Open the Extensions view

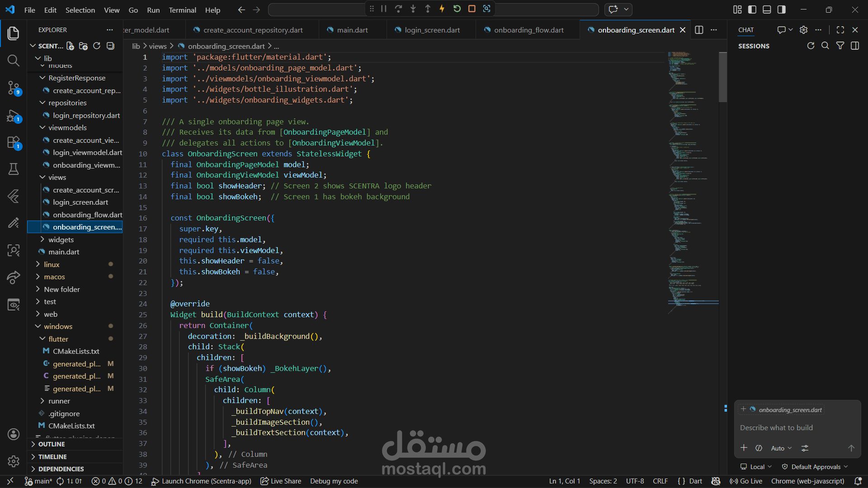(x=13, y=143)
